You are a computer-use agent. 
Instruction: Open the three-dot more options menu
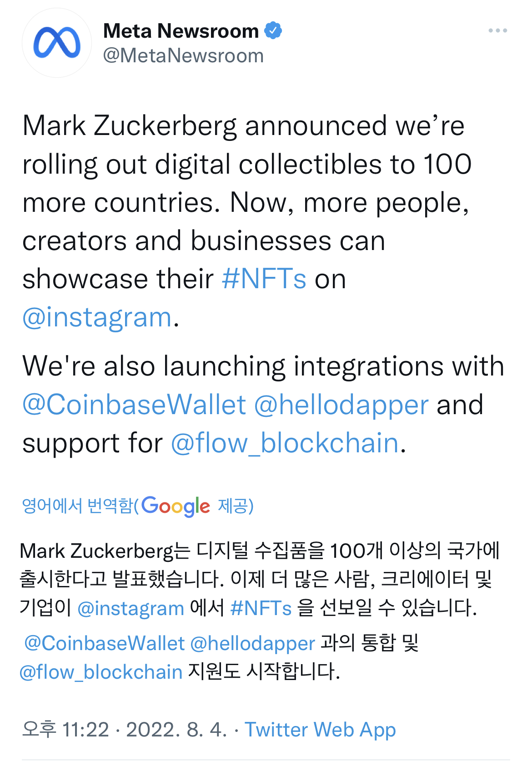(x=497, y=30)
